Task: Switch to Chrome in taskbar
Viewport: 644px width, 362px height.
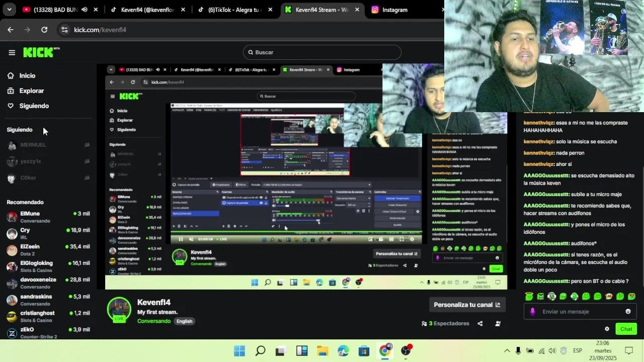Action: pos(385,351)
